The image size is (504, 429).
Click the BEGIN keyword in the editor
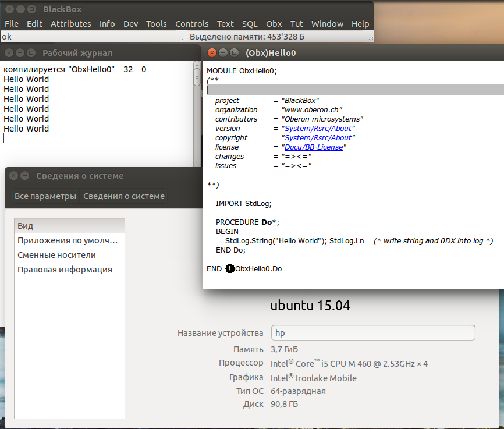click(227, 232)
